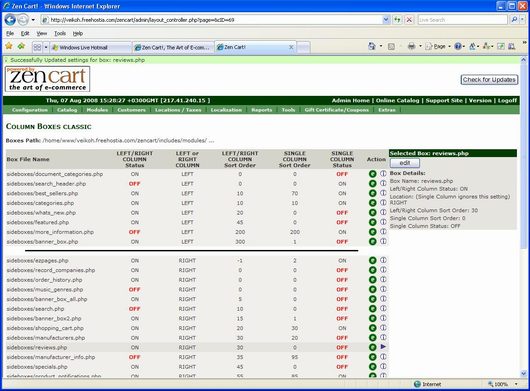Click the Check for Updates button

(489, 80)
